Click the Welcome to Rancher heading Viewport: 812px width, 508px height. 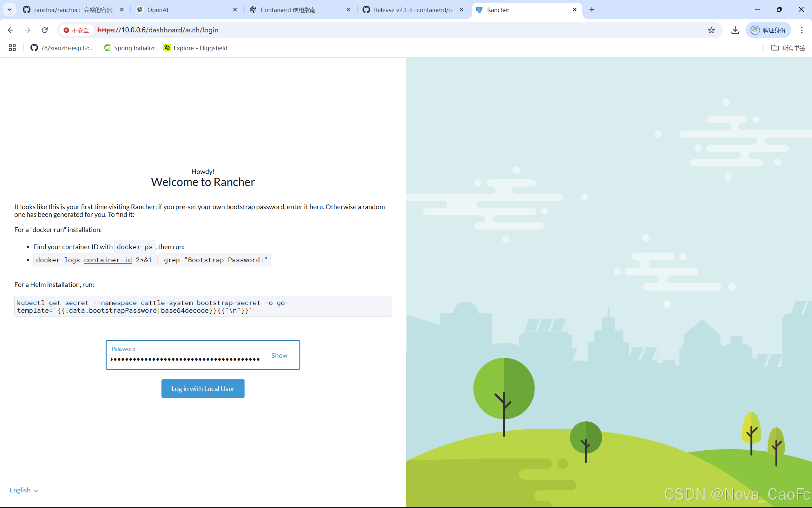(203, 182)
